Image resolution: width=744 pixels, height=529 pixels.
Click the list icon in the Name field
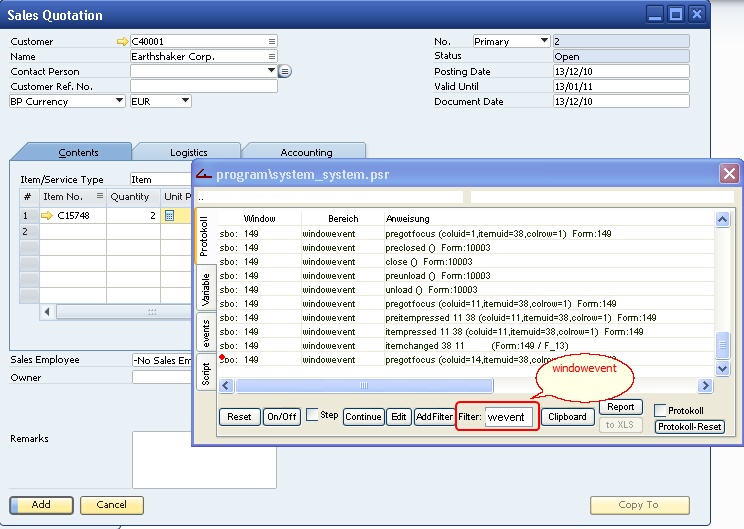click(x=271, y=57)
